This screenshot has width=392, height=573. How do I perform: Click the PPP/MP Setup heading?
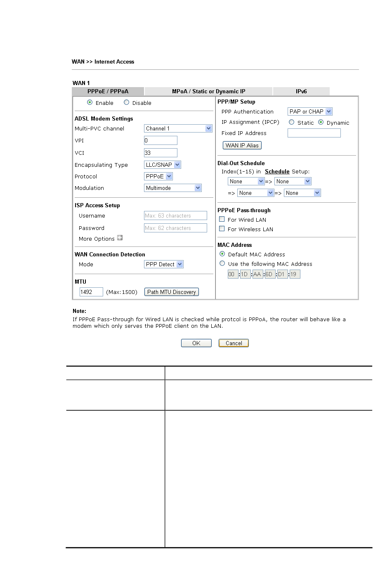point(236,102)
